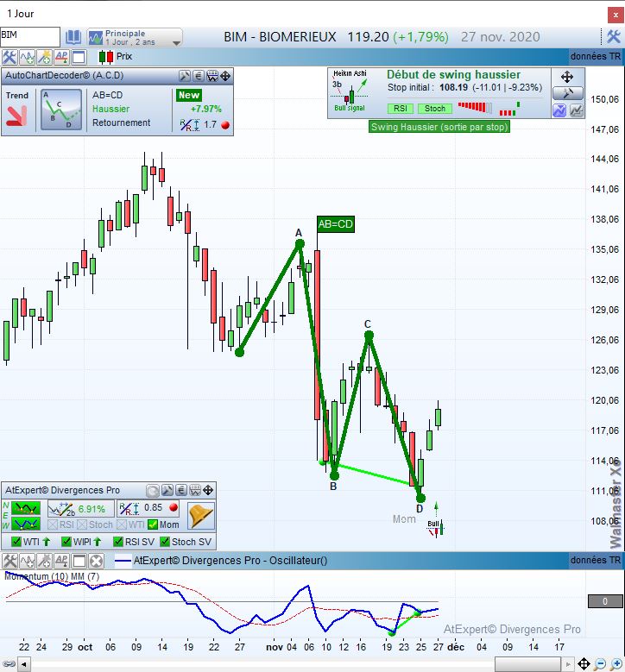625x672 pixels.
Task: Select the ABCD pattern thumbnail in AutoChartDecoder
Action: [x=61, y=110]
